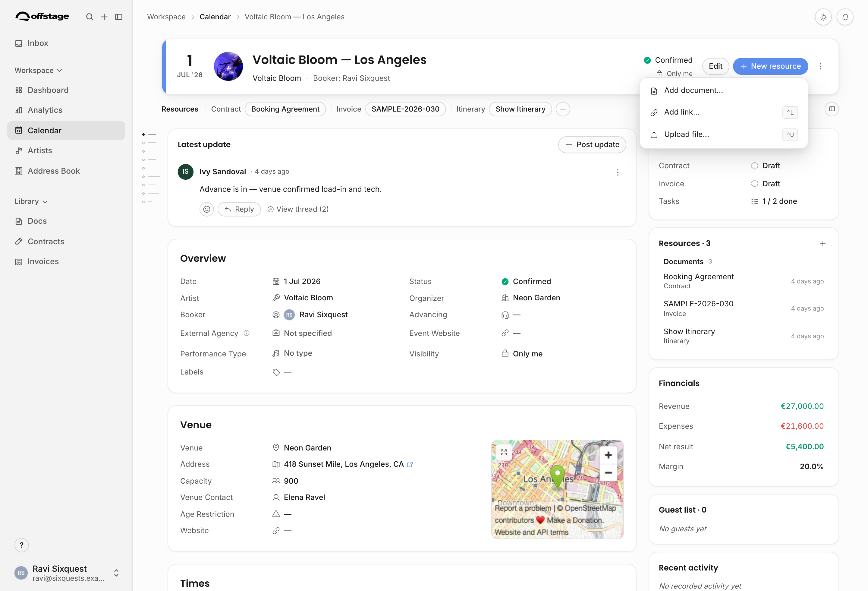The height and width of the screenshot is (591, 868).
Task: Select Calendar in the sidebar
Action: 66,130
